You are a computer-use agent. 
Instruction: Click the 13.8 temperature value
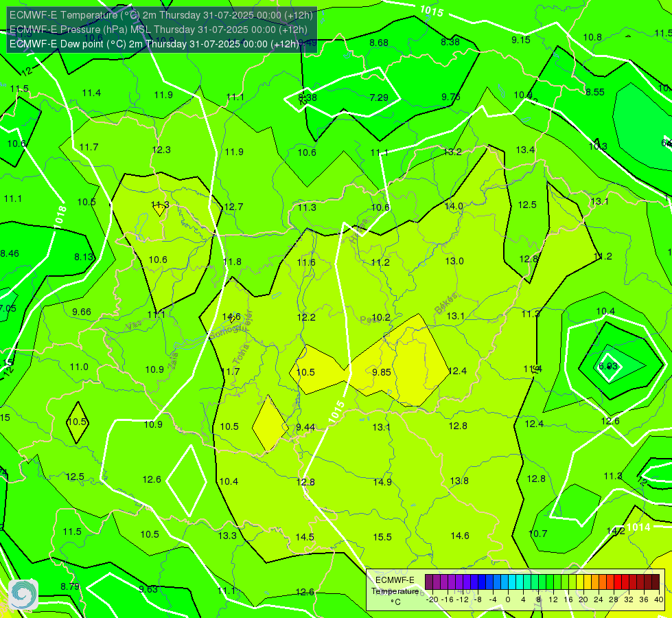coord(459,481)
